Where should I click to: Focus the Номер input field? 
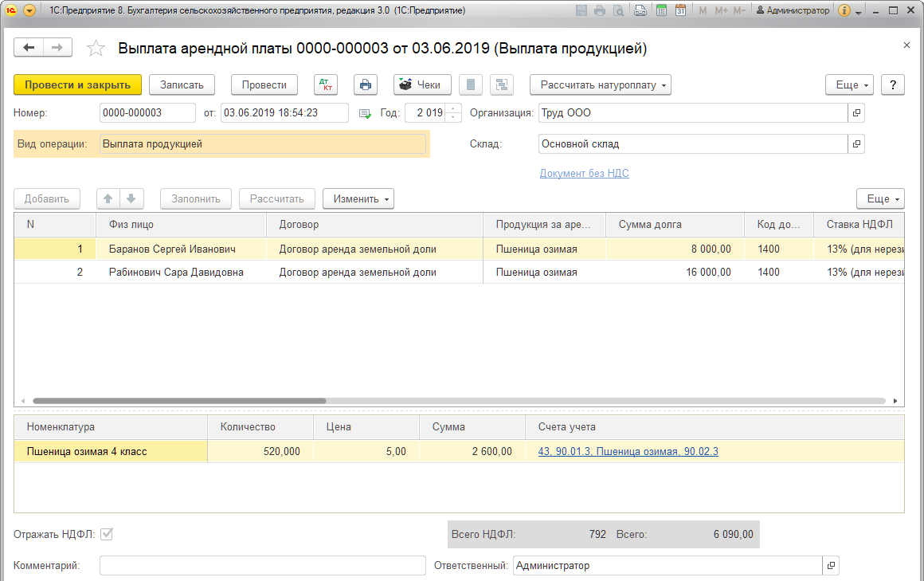click(x=147, y=112)
